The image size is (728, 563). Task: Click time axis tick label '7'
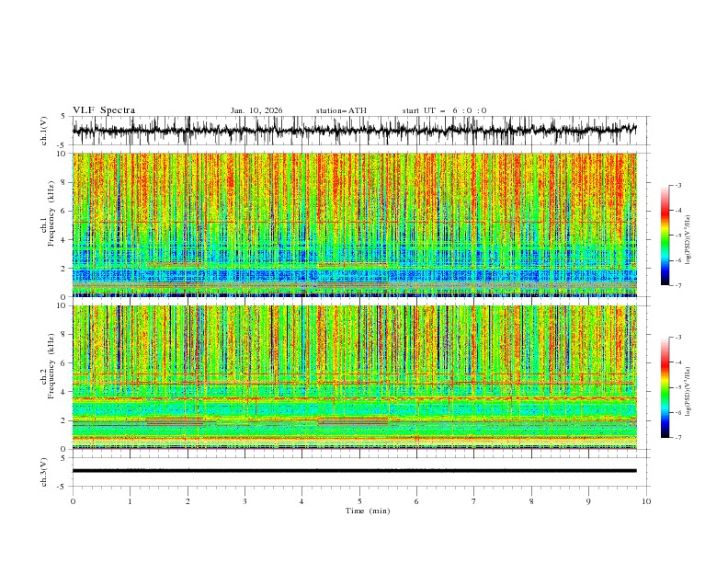(x=474, y=501)
